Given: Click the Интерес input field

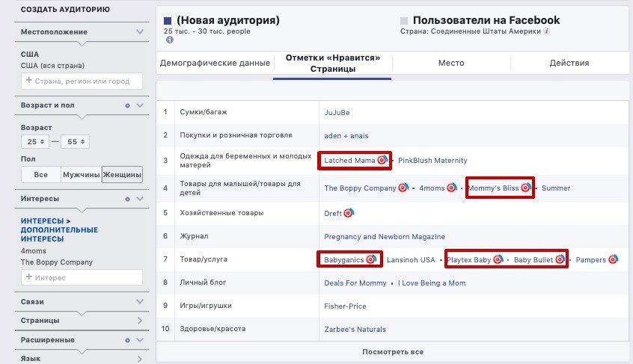Looking at the screenshot, I should click(82, 277).
